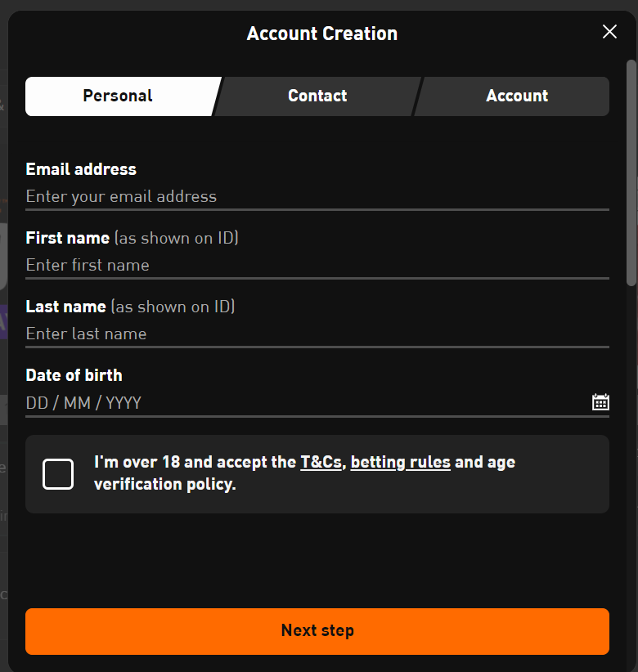Click the Last name label text
This screenshot has width=638, height=672.
(66, 307)
